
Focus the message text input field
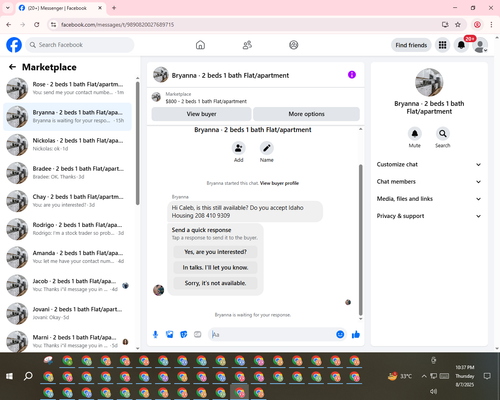[272, 334]
